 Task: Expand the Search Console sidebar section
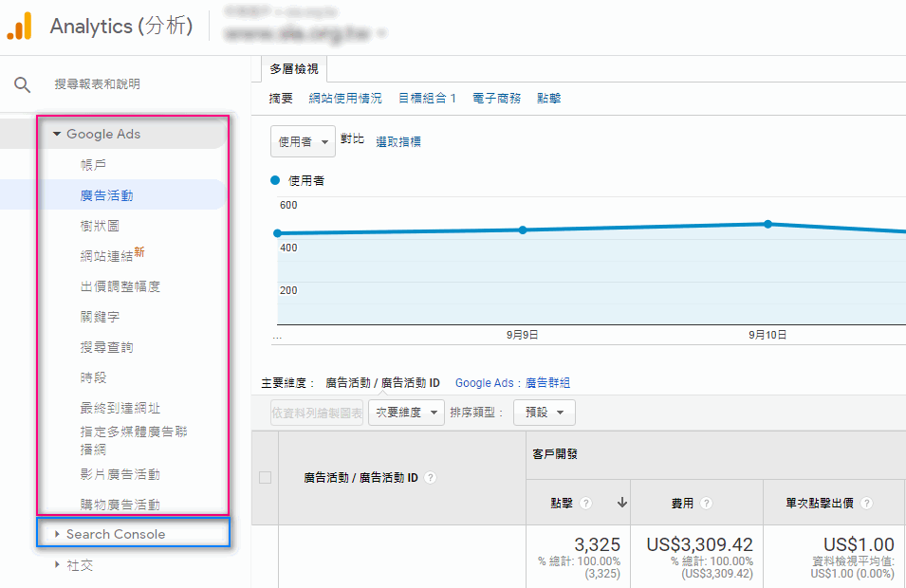point(57,534)
